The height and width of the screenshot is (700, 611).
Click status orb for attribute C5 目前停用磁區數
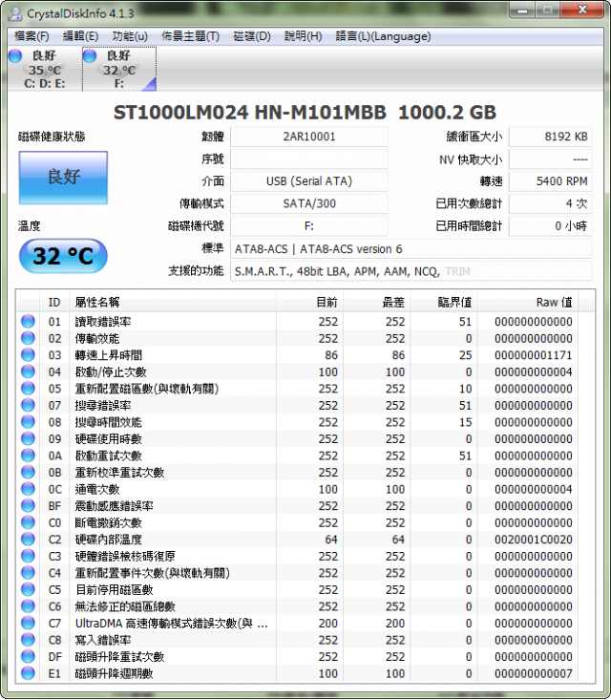coord(28,589)
